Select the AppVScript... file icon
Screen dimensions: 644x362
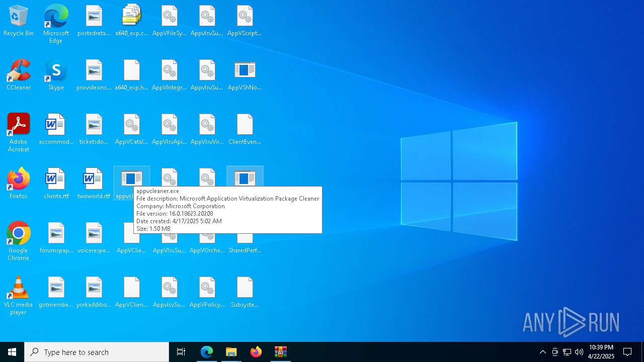pos(245,21)
